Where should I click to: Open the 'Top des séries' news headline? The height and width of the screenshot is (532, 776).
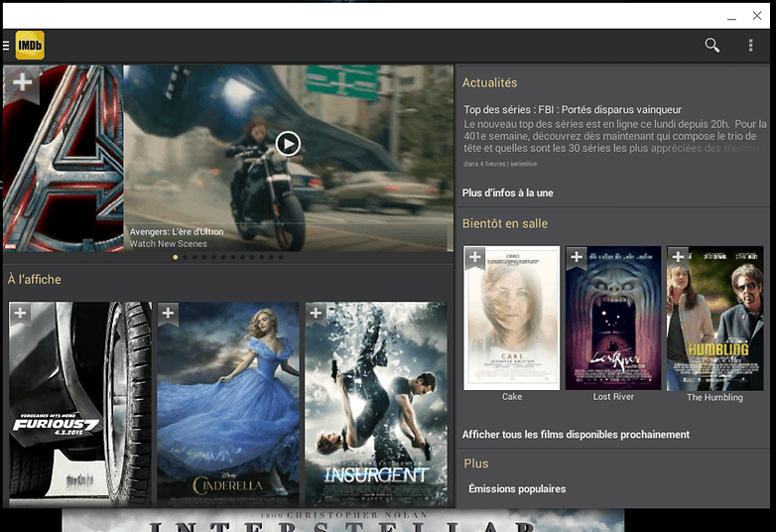(573, 110)
